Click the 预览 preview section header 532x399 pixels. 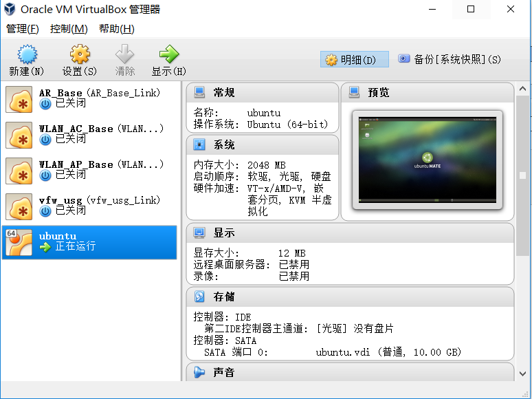tap(379, 92)
